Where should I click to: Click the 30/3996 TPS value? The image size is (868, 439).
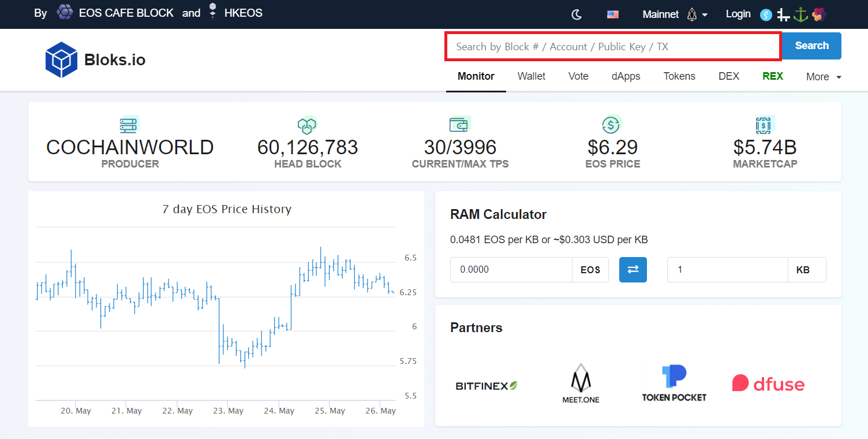[x=460, y=147]
